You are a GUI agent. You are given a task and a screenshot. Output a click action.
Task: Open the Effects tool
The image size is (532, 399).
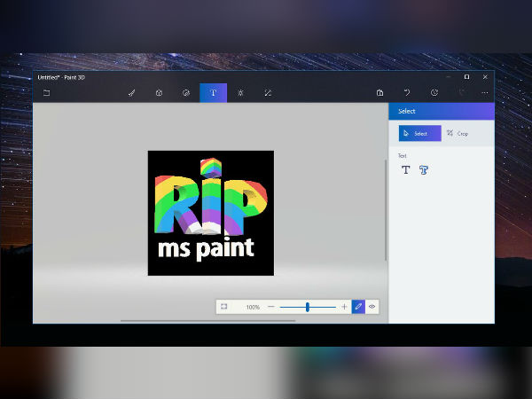(240, 92)
